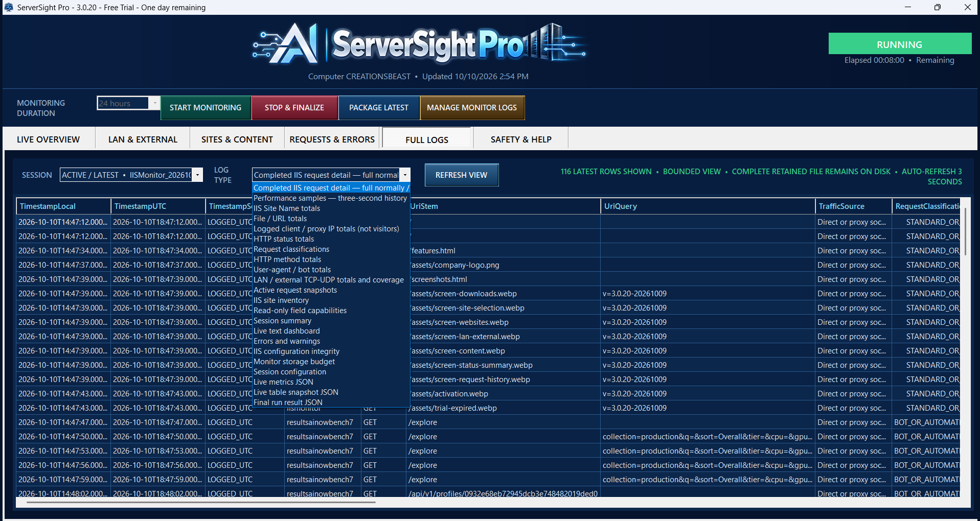Click the /features.html UriStem cell
980x521 pixels.
click(504, 251)
